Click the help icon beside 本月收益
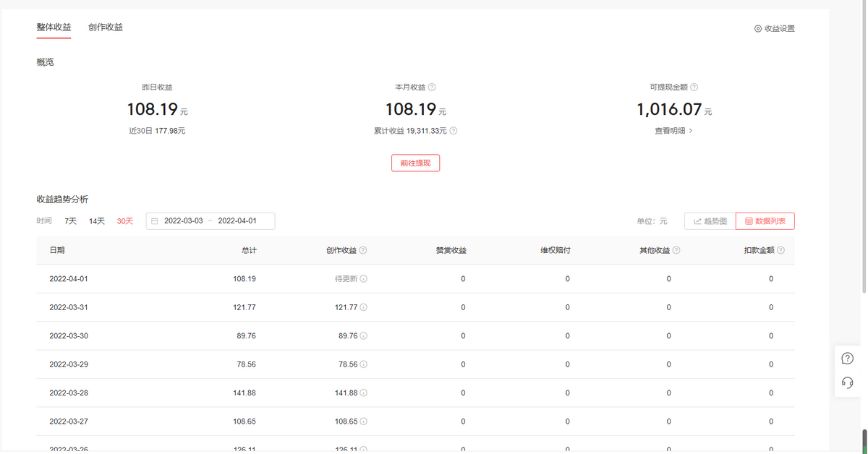Screen dimensions: 868x454 [x=432, y=87]
